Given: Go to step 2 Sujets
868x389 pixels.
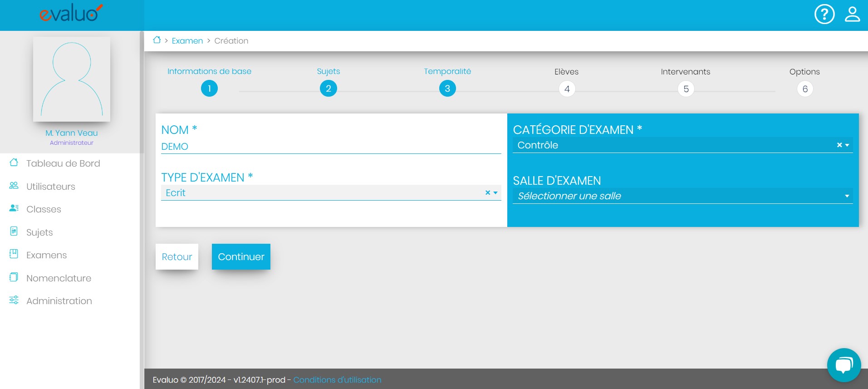Looking at the screenshot, I should 328,89.
